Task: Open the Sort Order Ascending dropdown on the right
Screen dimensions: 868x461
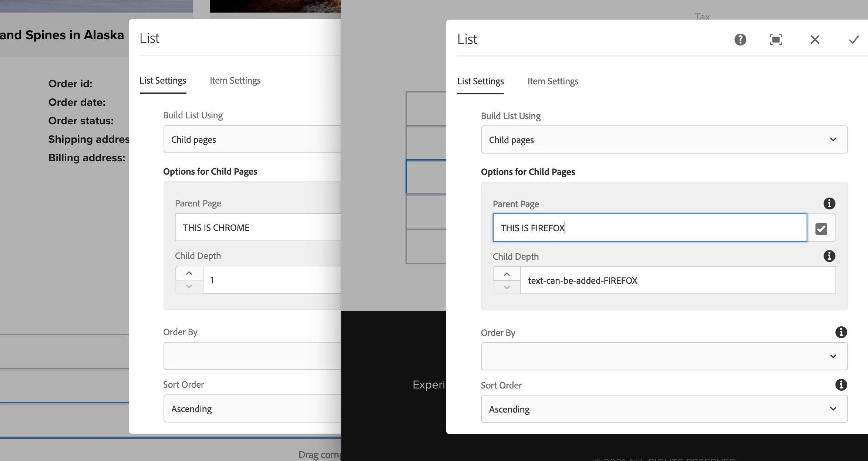Action: [664, 409]
